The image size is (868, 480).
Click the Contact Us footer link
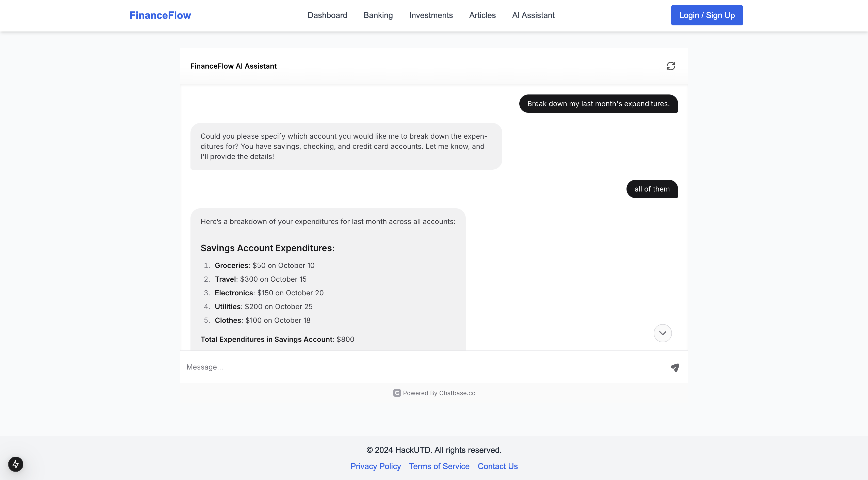pyautogui.click(x=497, y=466)
